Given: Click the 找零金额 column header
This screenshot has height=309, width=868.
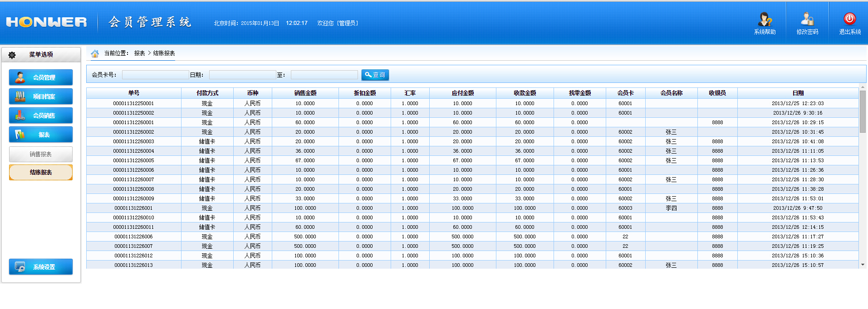Looking at the screenshot, I should pyautogui.click(x=580, y=93).
